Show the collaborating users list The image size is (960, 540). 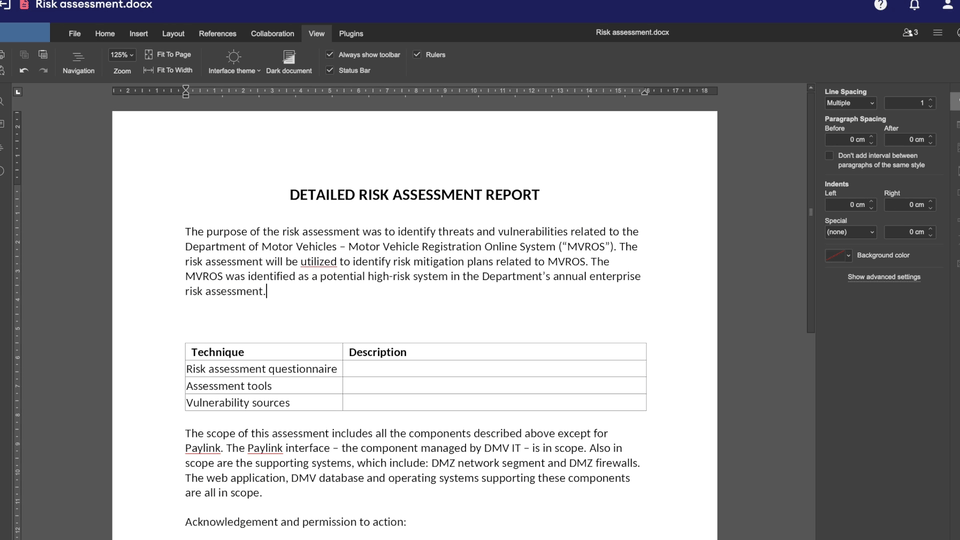[x=910, y=33]
